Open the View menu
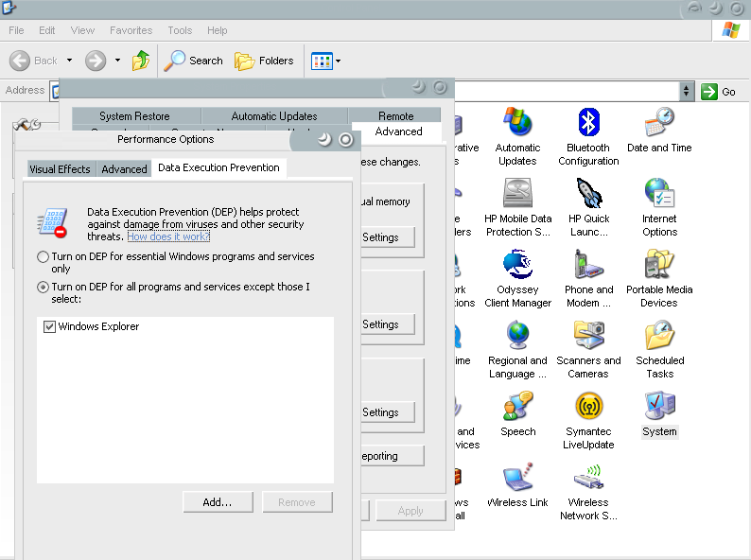This screenshot has width=751, height=560. [82, 30]
